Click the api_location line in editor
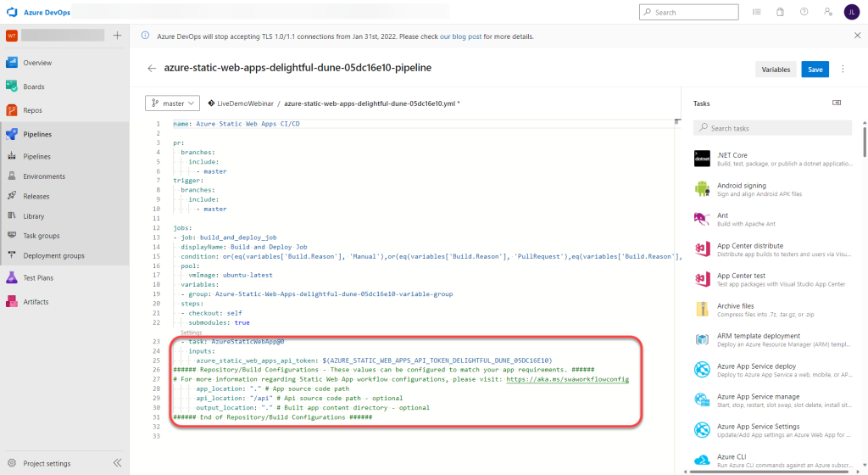Viewport: 868px width, 475px height. 299,398
